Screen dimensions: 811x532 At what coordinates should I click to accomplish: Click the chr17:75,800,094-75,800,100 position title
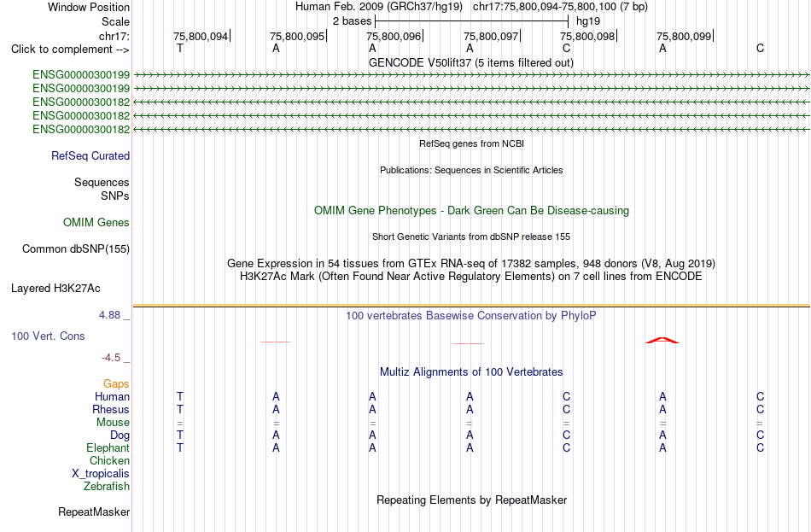pyautogui.click(x=560, y=7)
